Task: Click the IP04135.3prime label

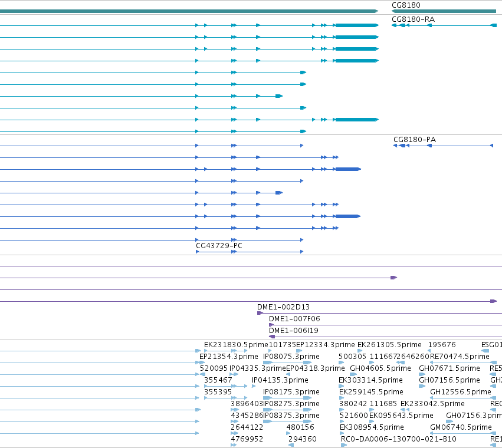Action: coord(280,380)
